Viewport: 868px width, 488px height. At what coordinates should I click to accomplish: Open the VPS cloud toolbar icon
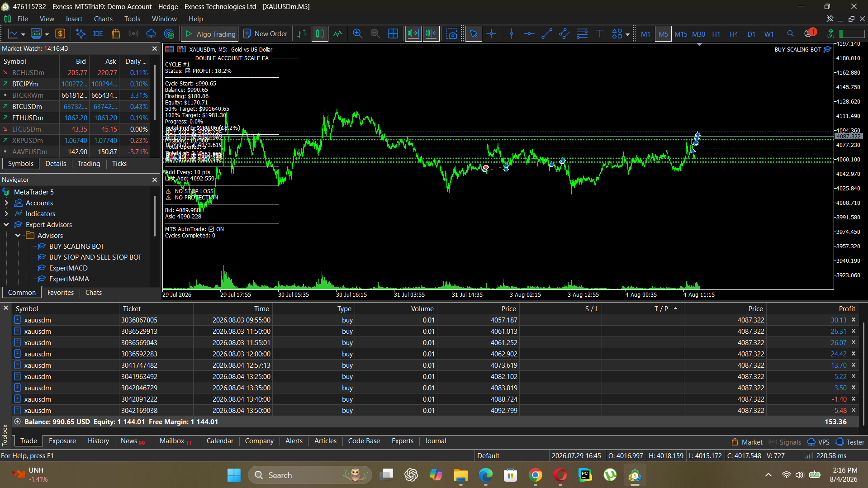click(x=151, y=33)
